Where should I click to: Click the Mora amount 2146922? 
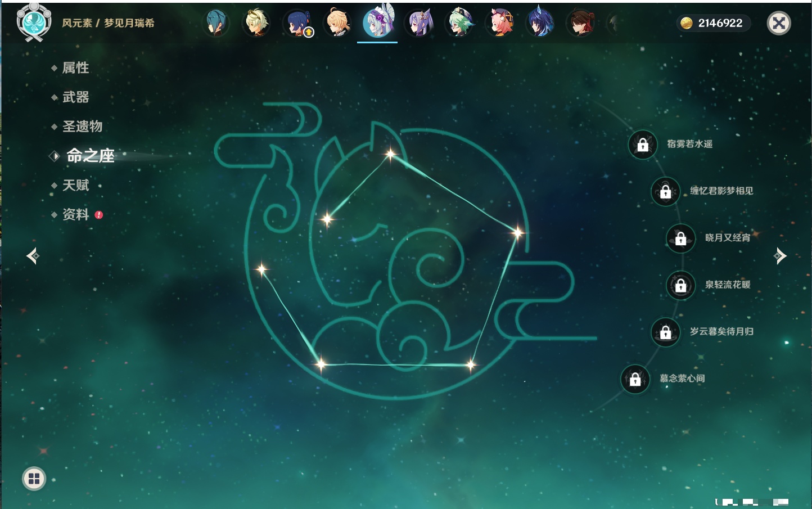[x=720, y=23]
